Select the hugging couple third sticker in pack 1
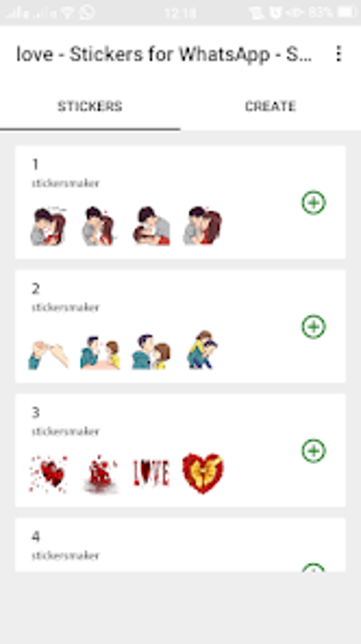 tap(152, 226)
